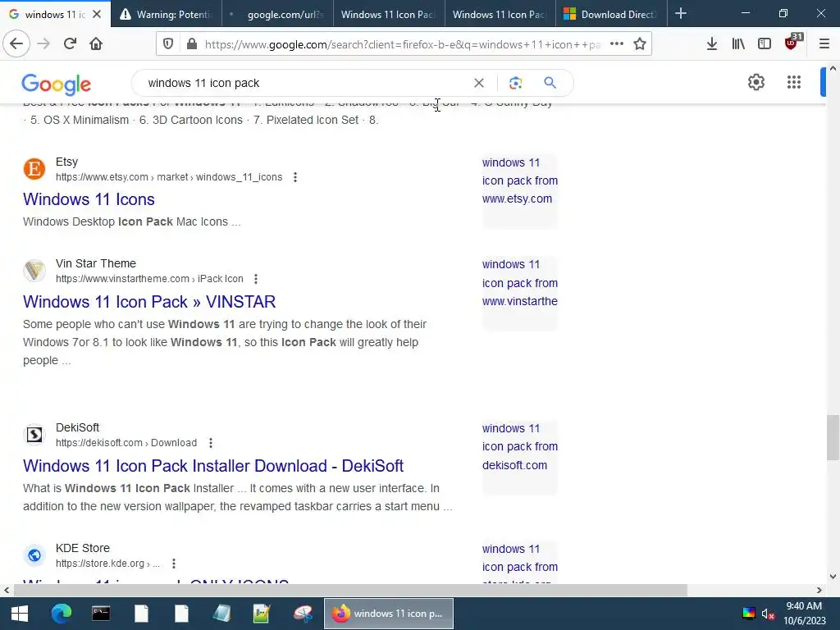Click the browser address bar
Image resolution: width=840 pixels, height=630 pixels.
click(x=402, y=44)
